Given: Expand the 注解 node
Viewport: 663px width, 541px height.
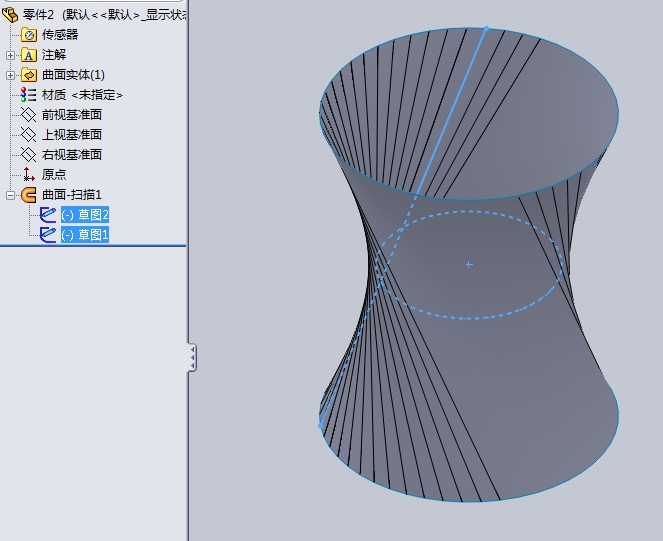Looking at the screenshot, I should pos(10,55).
